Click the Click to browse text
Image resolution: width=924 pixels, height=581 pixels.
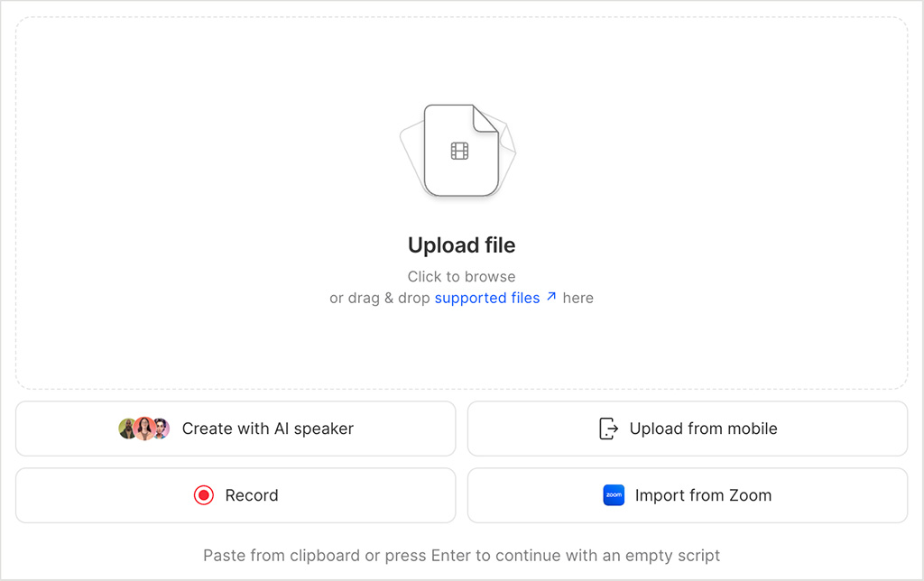click(461, 276)
